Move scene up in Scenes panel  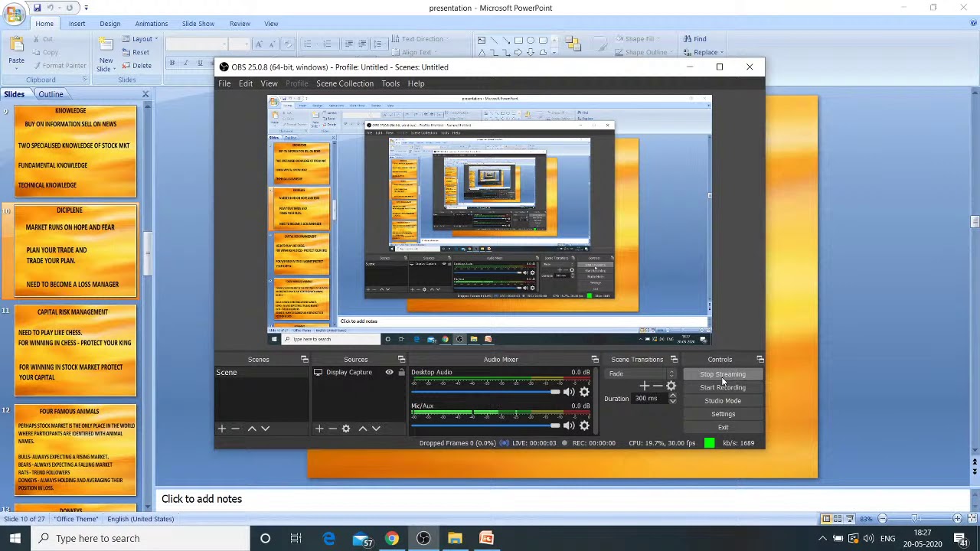pos(251,429)
